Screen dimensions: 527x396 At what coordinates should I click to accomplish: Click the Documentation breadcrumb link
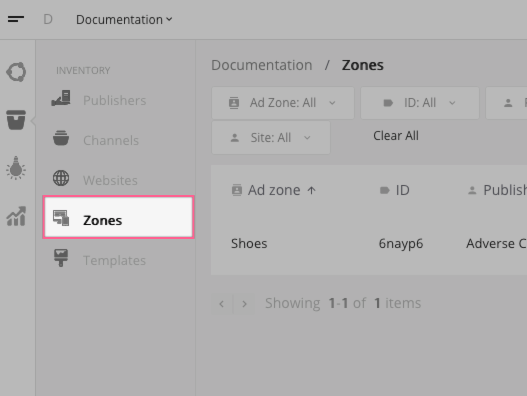[261, 65]
